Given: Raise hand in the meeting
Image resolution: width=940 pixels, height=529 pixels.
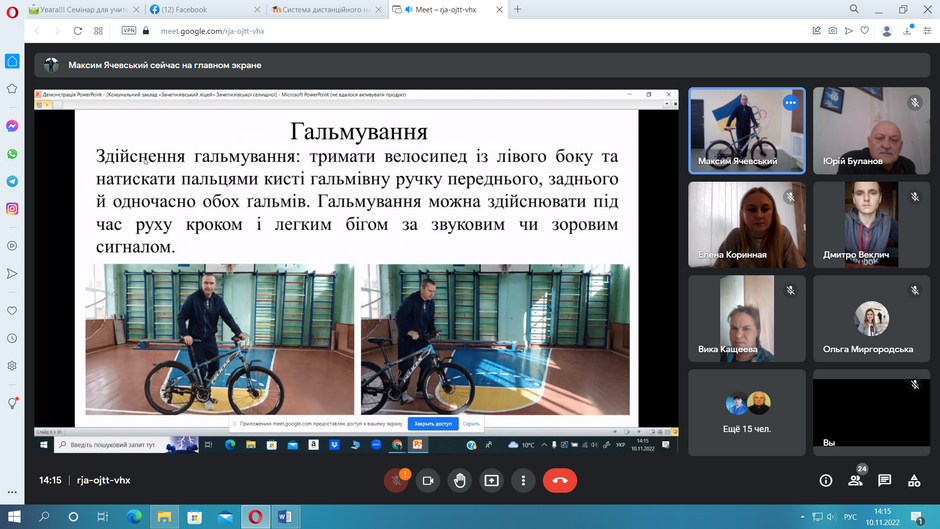Looking at the screenshot, I should pos(460,480).
